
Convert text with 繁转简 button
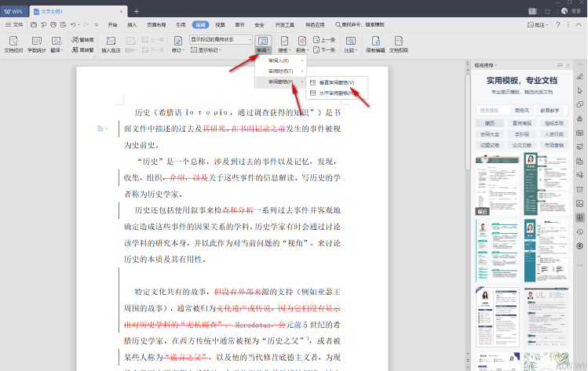(x=82, y=38)
